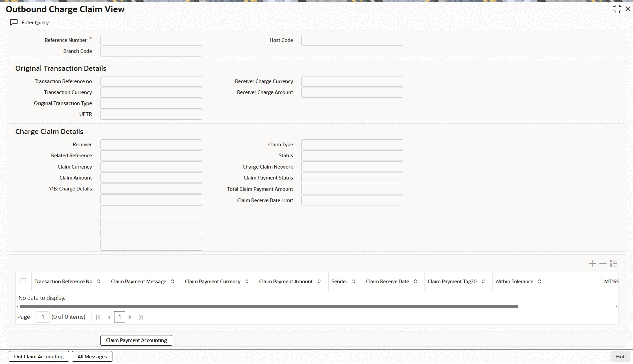633x364 pixels.
Task: Add a new row with plus icon
Action: [592, 264]
